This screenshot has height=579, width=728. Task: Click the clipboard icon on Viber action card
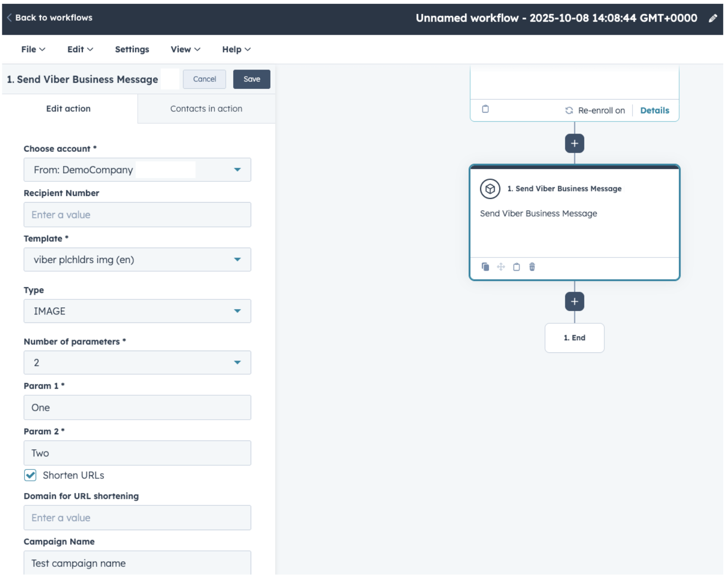pos(516,267)
